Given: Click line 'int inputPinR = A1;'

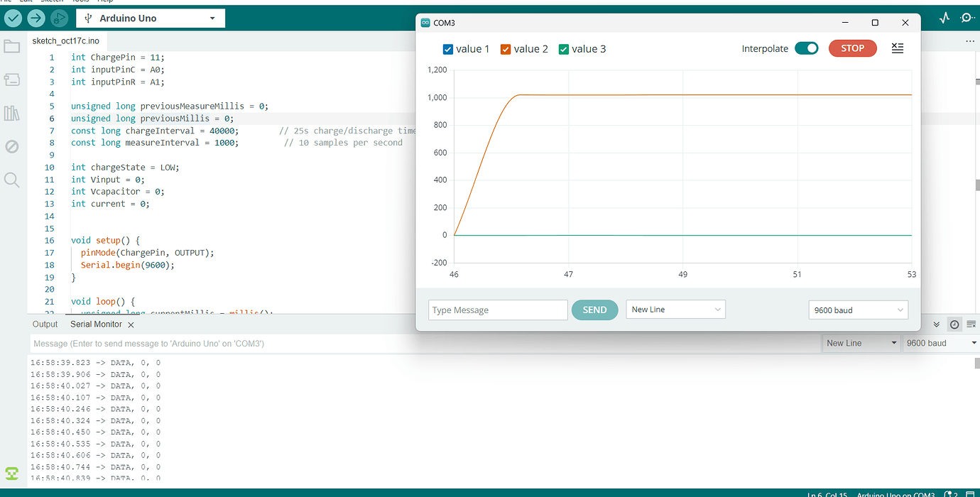Looking at the screenshot, I should (118, 82).
